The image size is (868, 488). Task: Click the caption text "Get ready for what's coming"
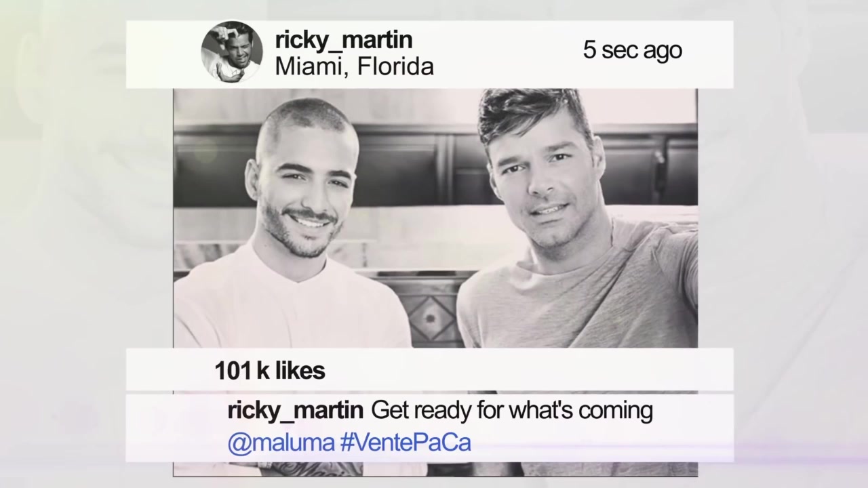[512, 411]
